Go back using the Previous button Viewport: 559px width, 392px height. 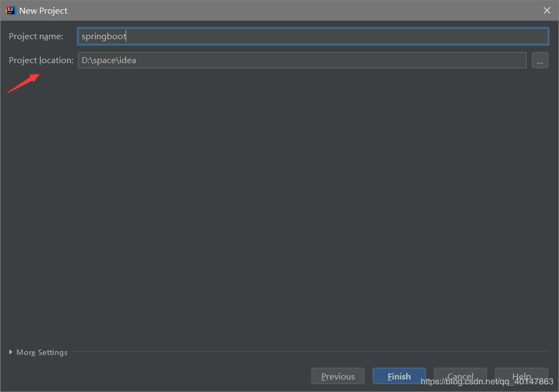(337, 376)
